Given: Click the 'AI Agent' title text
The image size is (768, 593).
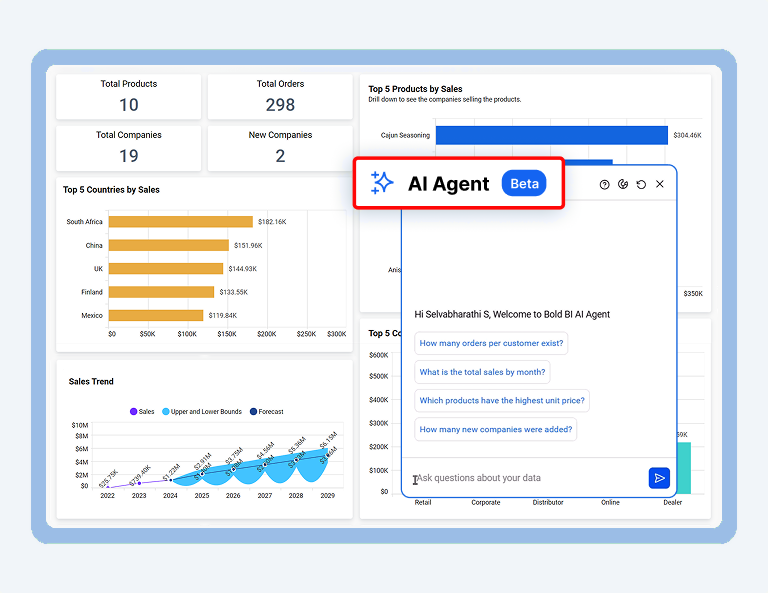Looking at the screenshot, I should [448, 184].
